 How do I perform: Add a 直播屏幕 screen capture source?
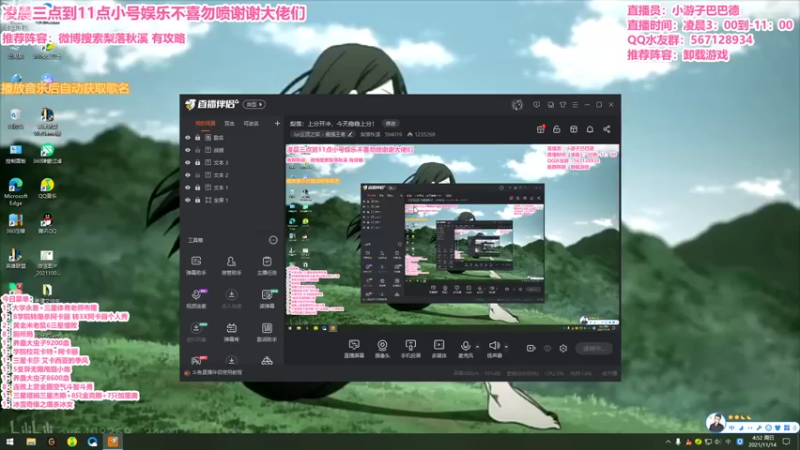[354, 349]
